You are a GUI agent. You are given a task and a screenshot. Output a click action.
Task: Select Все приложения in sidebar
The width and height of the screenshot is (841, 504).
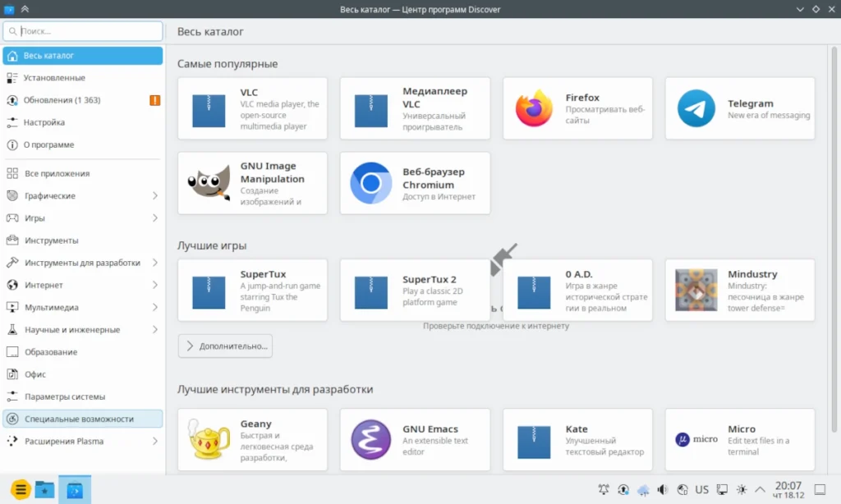click(83, 174)
